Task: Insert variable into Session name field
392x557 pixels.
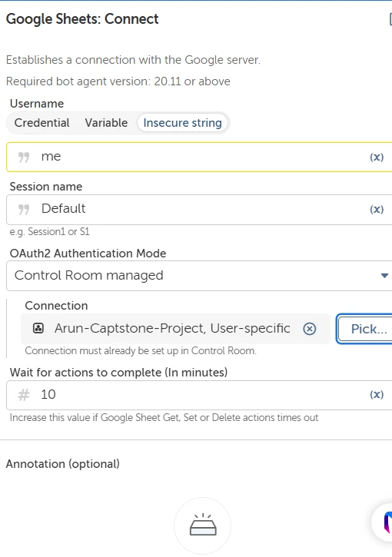Action: pos(377,209)
